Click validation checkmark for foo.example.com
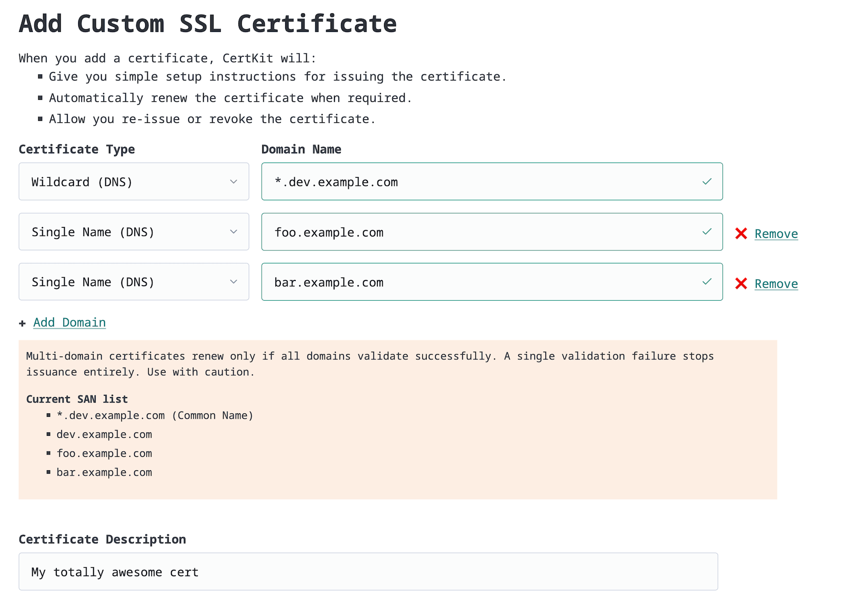 tap(706, 232)
